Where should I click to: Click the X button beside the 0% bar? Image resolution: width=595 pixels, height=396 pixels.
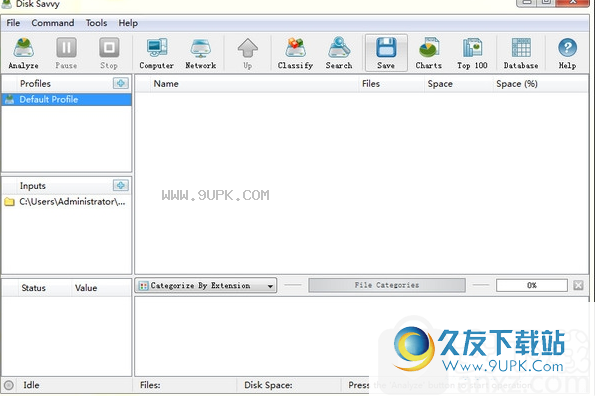point(578,285)
